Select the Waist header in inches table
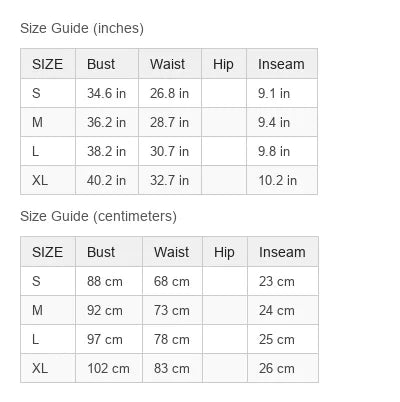The image size is (400, 402). pyautogui.click(x=170, y=64)
